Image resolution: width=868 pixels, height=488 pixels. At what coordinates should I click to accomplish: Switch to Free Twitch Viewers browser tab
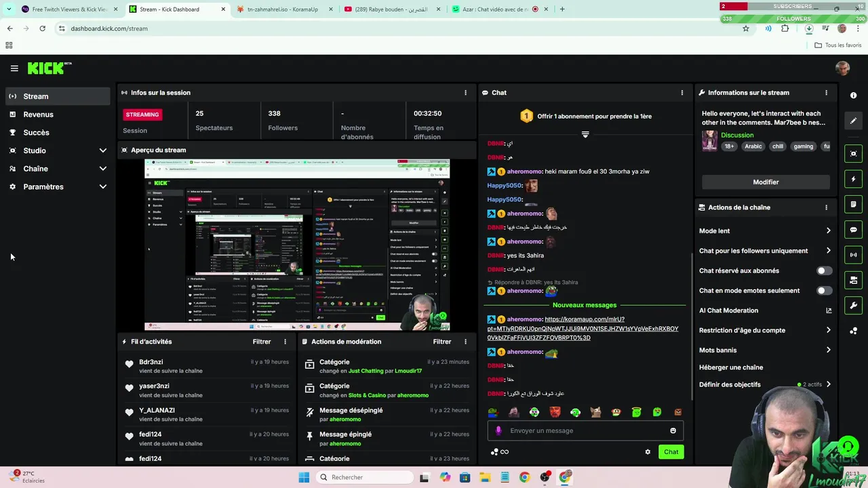click(x=68, y=9)
